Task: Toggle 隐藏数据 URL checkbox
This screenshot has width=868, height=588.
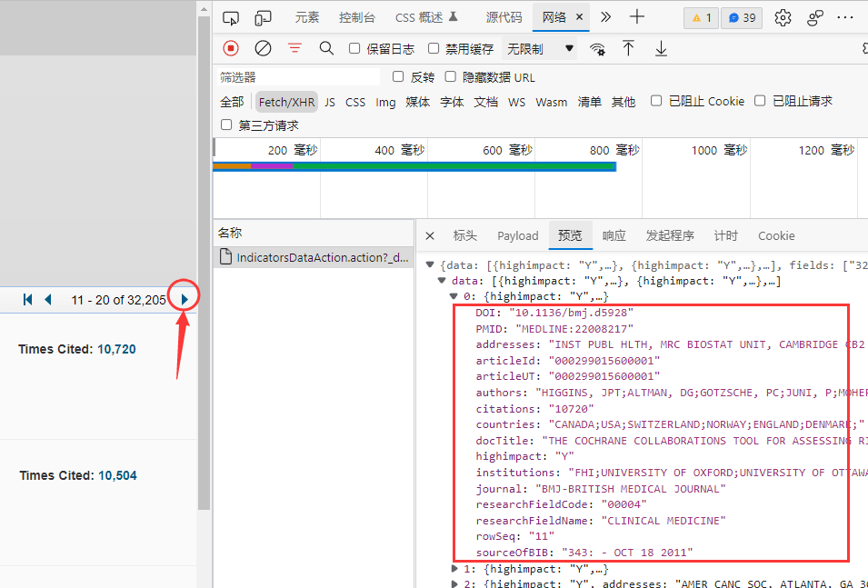Action: [x=451, y=77]
